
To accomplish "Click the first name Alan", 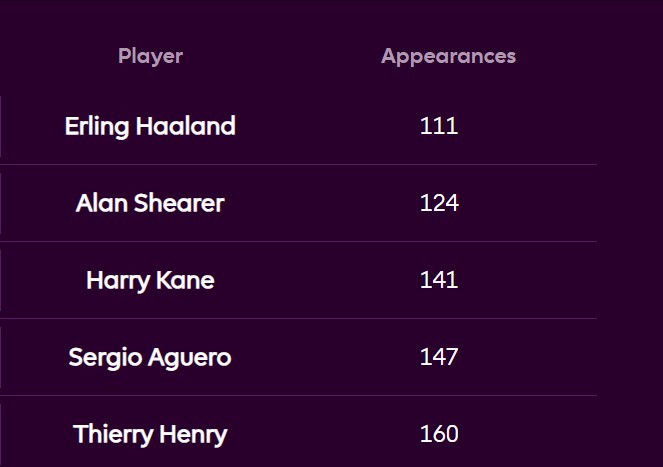I will (x=99, y=203).
